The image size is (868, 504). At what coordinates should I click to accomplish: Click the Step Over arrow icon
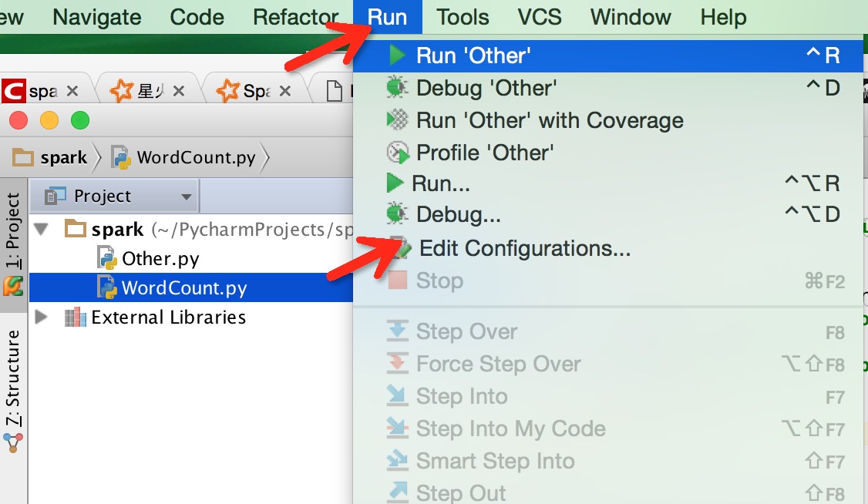pyautogui.click(x=398, y=331)
